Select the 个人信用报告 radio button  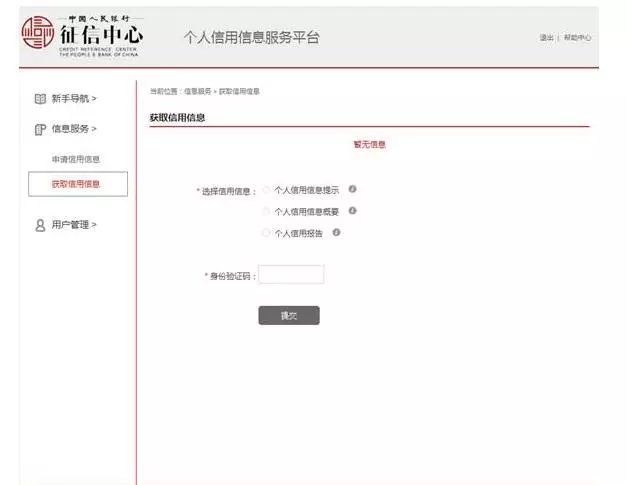pos(266,233)
